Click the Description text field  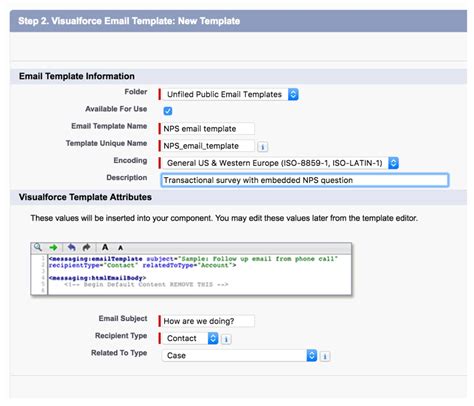305,180
